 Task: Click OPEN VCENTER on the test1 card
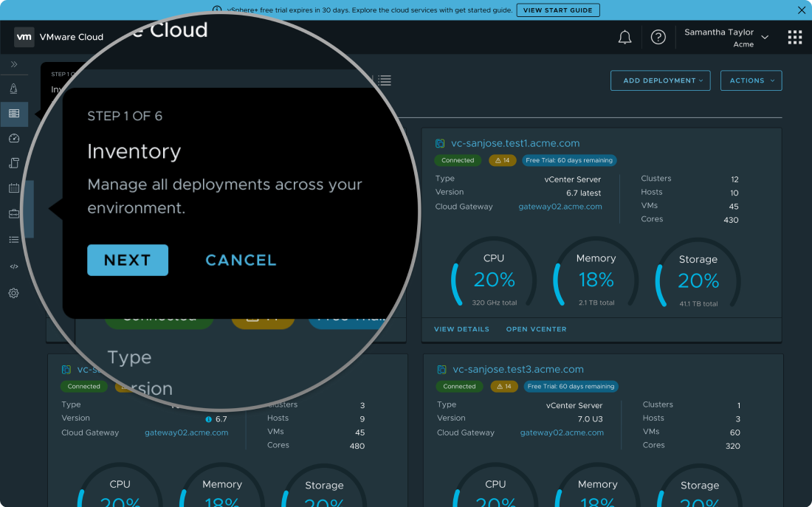[x=536, y=329]
